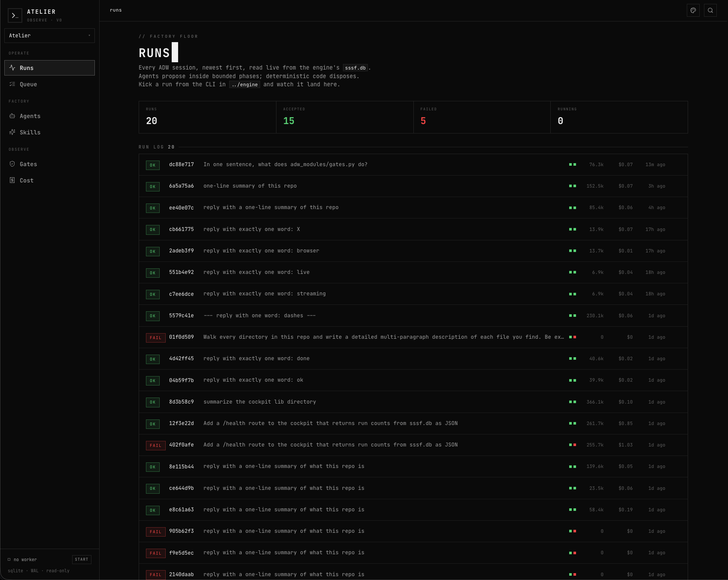Click token count 139.6k for 8e115b44
Screen dimensions: 728x580
tap(595, 466)
